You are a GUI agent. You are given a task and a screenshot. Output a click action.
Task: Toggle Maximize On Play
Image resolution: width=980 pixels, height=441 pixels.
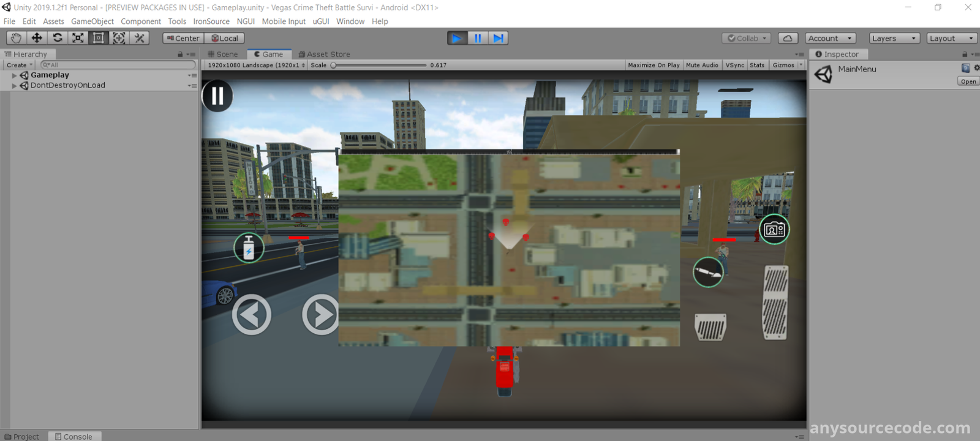pyautogui.click(x=654, y=65)
